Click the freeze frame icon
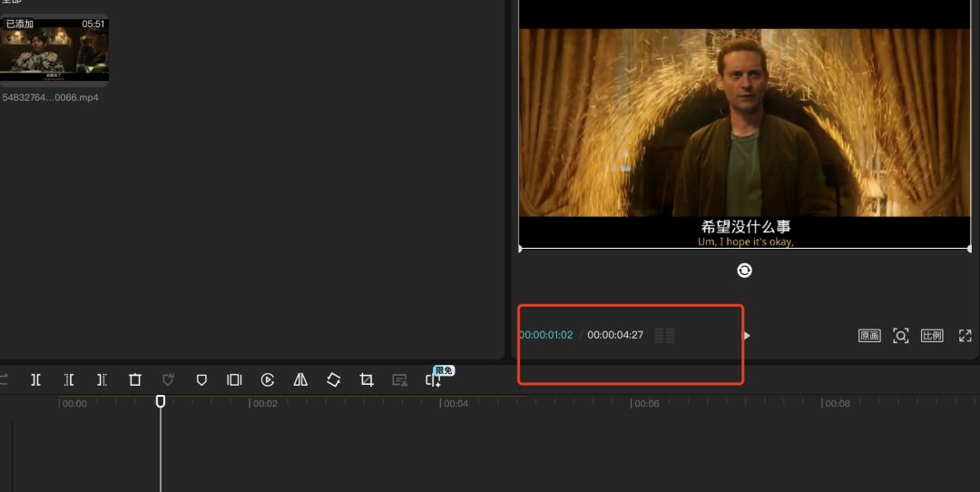The width and height of the screenshot is (980, 492). point(234,379)
